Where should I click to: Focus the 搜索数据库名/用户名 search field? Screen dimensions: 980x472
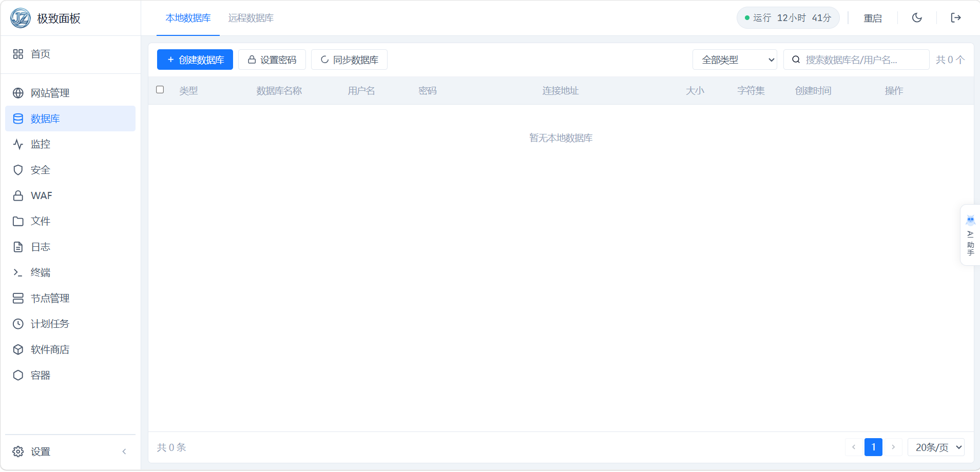[x=856, y=60]
